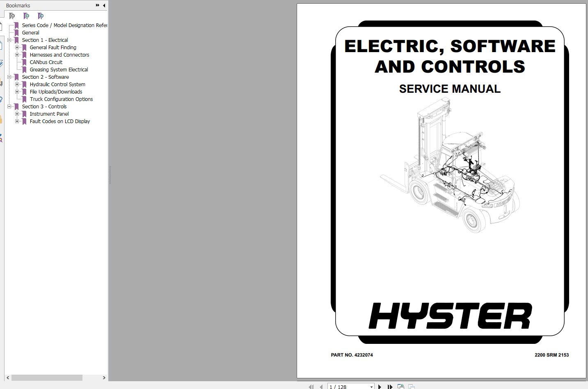The width and height of the screenshot is (588, 389).
Task: Open File Uploads/Downloads bookmark
Action: 56,92
